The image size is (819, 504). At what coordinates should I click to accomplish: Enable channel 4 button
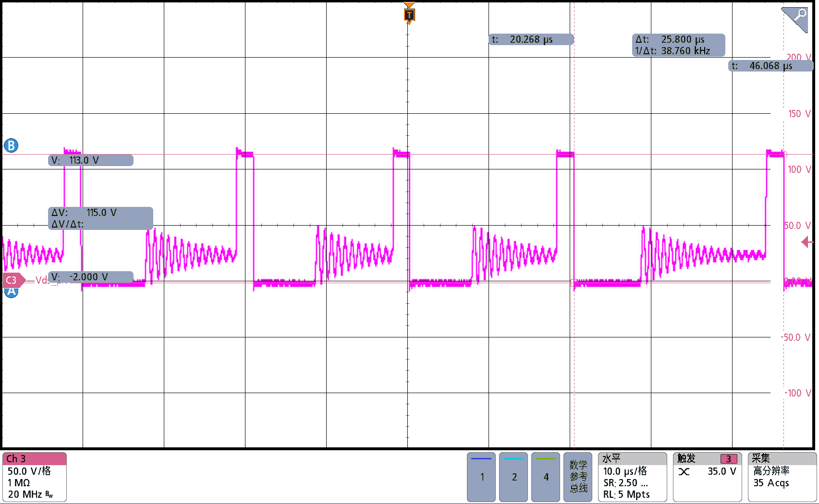click(546, 477)
